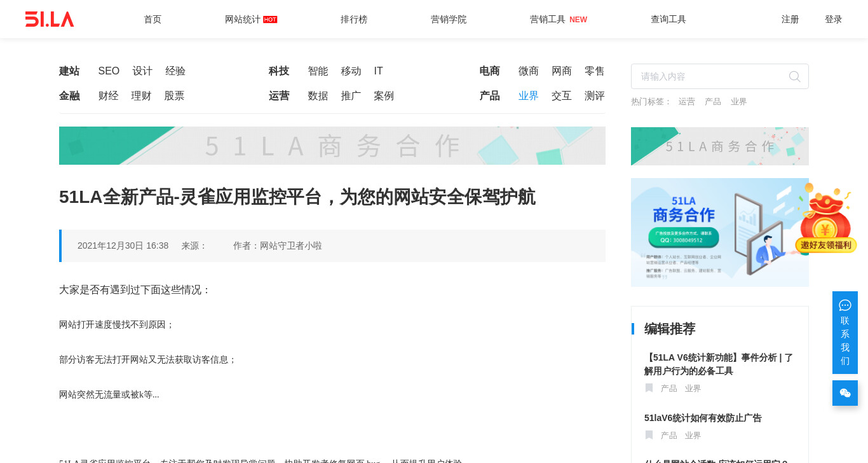Select the 微商 subcategory
The width and height of the screenshot is (868, 463).
(x=529, y=71)
